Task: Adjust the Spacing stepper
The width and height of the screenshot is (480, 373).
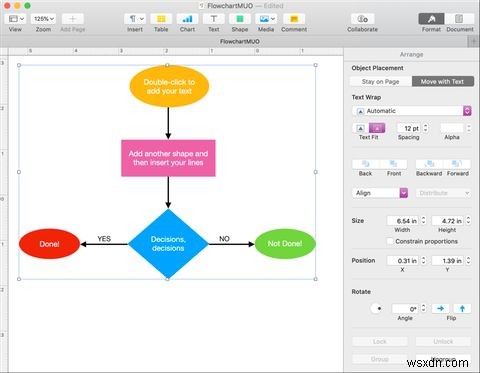Action: pos(425,128)
